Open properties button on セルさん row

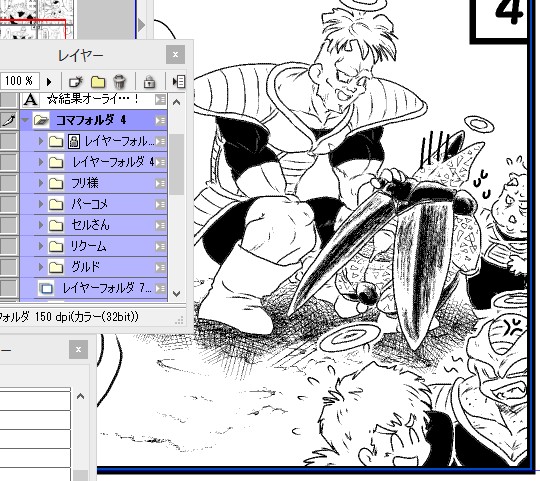point(160,225)
